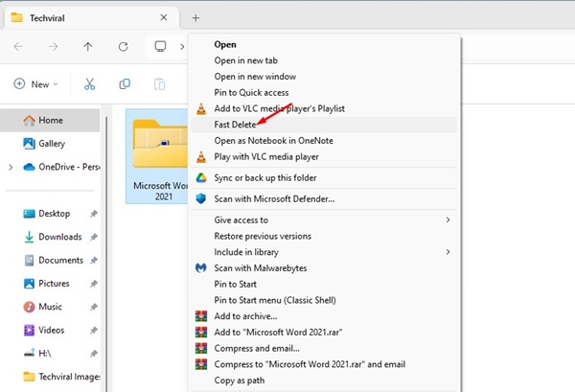Click Add to archive... entry

tap(324, 316)
